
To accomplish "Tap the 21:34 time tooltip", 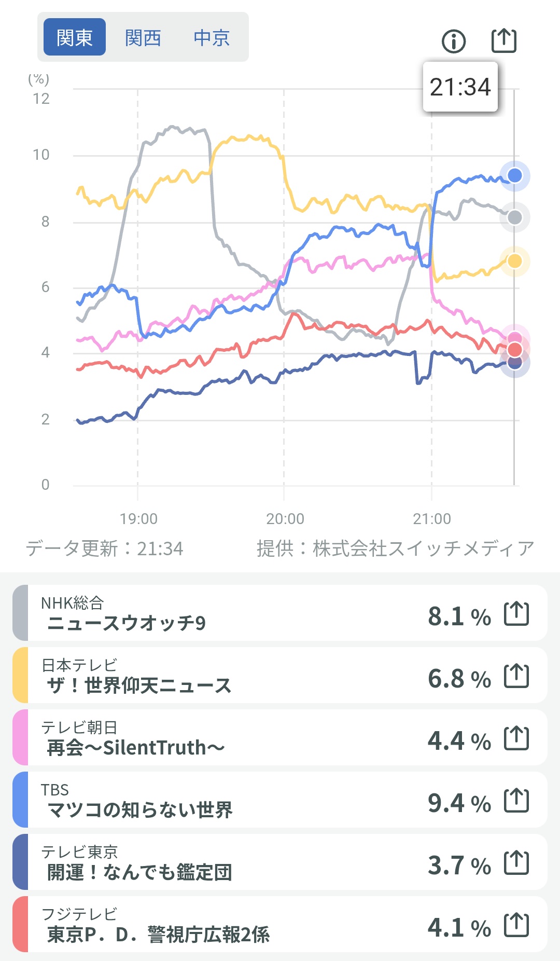I will point(460,87).
